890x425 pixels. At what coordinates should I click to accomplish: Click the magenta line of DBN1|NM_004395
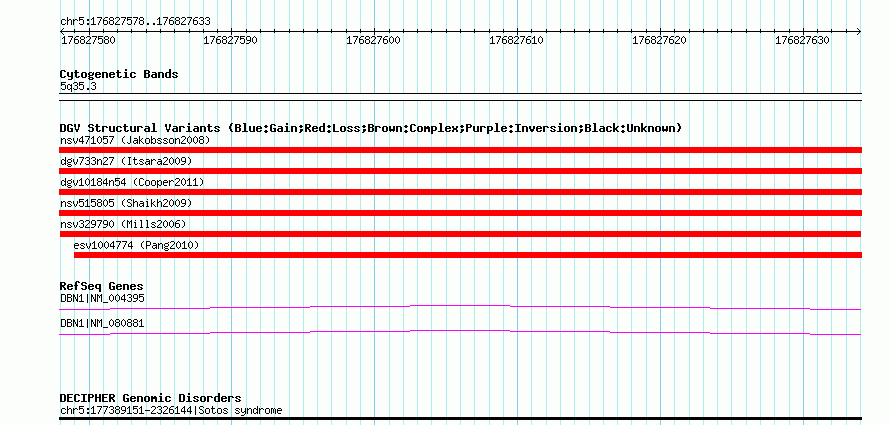pyautogui.click(x=460, y=307)
